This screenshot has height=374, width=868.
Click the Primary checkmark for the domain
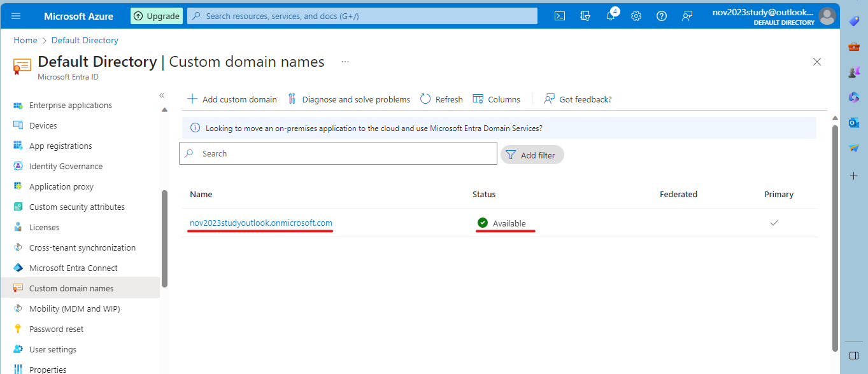[774, 223]
